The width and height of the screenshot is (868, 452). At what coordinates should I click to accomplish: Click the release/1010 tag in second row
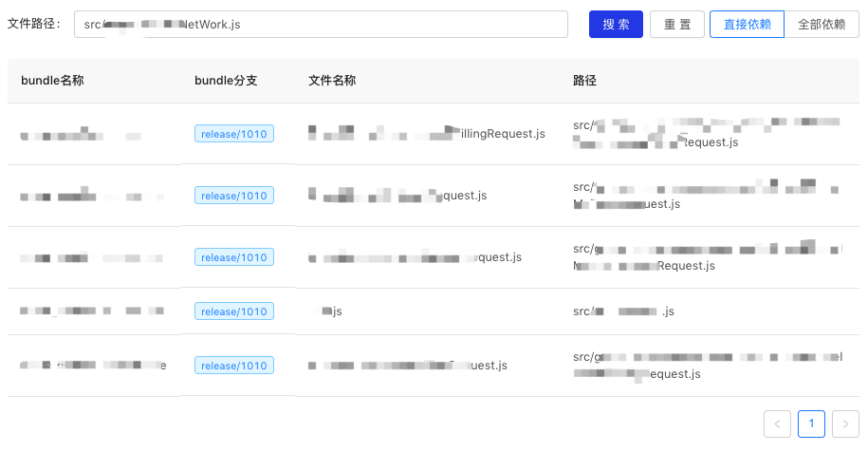[234, 196]
